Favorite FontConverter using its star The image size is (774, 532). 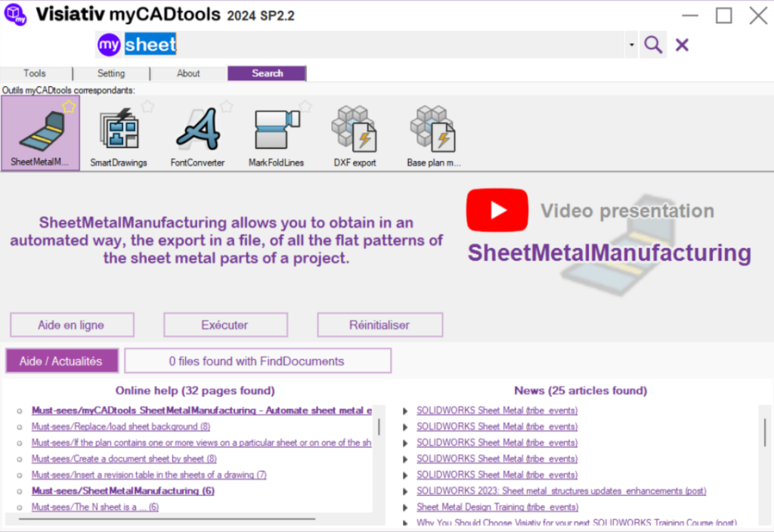click(227, 106)
